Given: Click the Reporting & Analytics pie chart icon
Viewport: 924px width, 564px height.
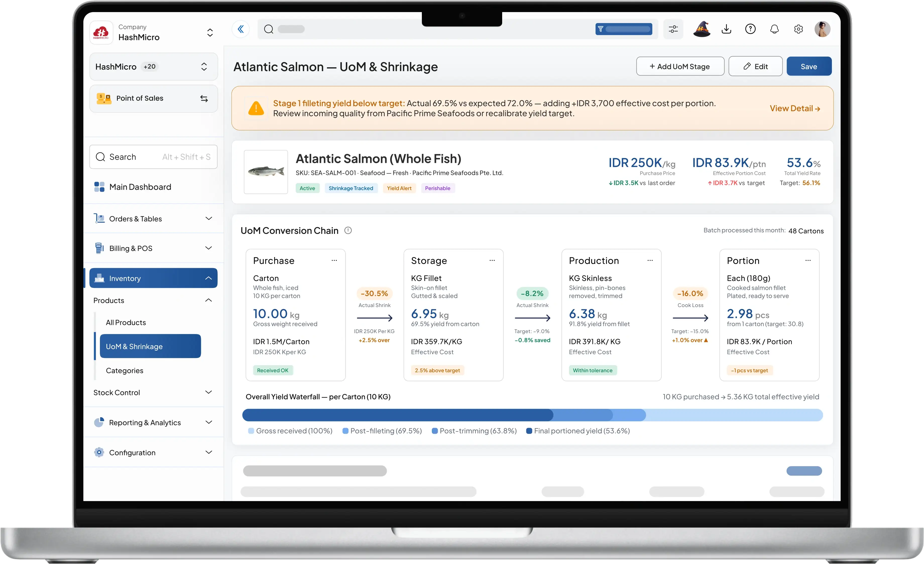Looking at the screenshot, I should click(x=99, y=422).
